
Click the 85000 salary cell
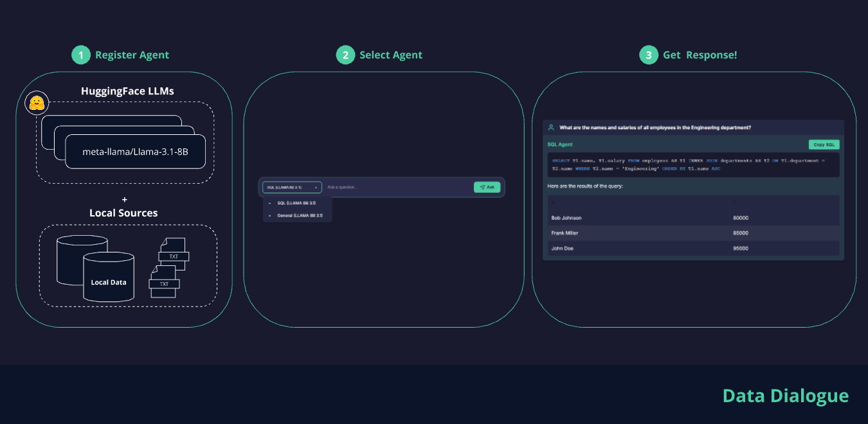[x=784, y=233]
